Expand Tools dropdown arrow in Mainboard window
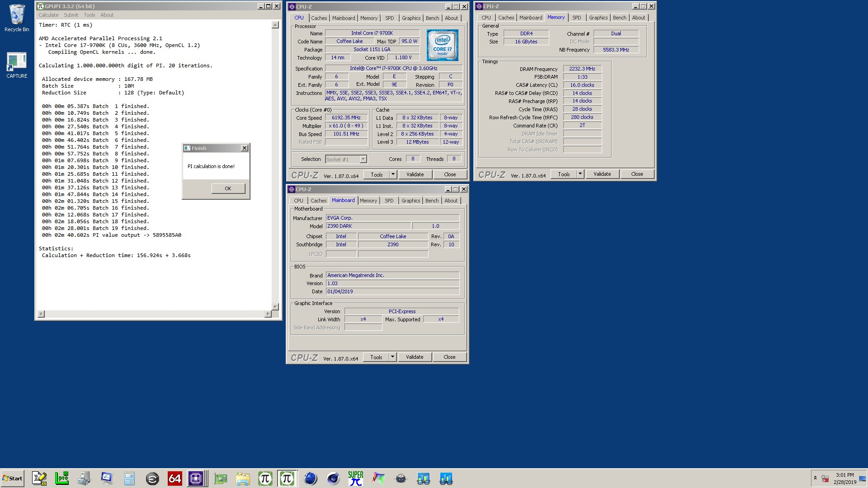The width and height of the screenshot is (868, 488). tap(392, 357)
